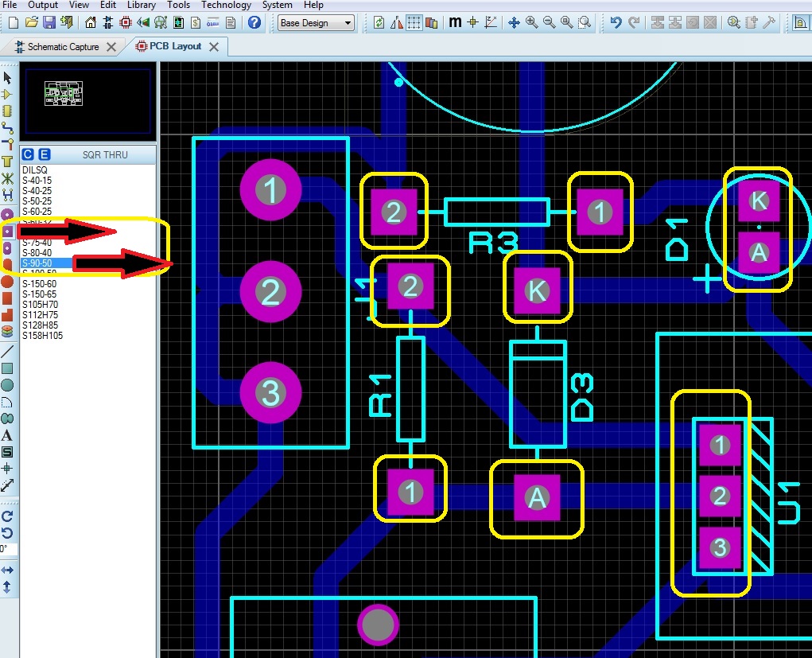Click the C create pad style button
Screen dimensions: 812x658
click(28, 154)
